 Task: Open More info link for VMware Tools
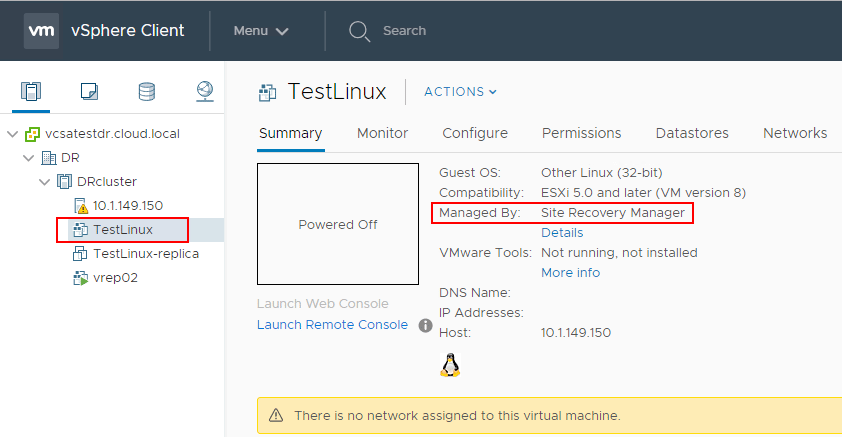(570, 273)
